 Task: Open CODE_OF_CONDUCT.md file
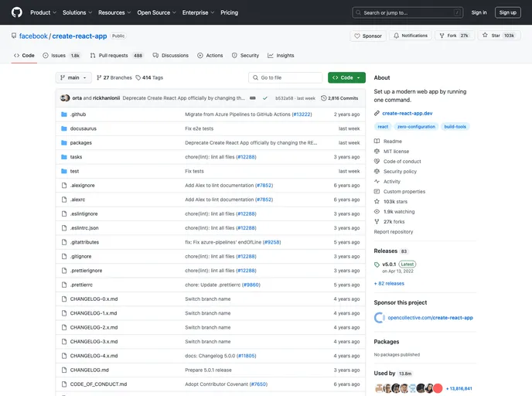[98, 384]
